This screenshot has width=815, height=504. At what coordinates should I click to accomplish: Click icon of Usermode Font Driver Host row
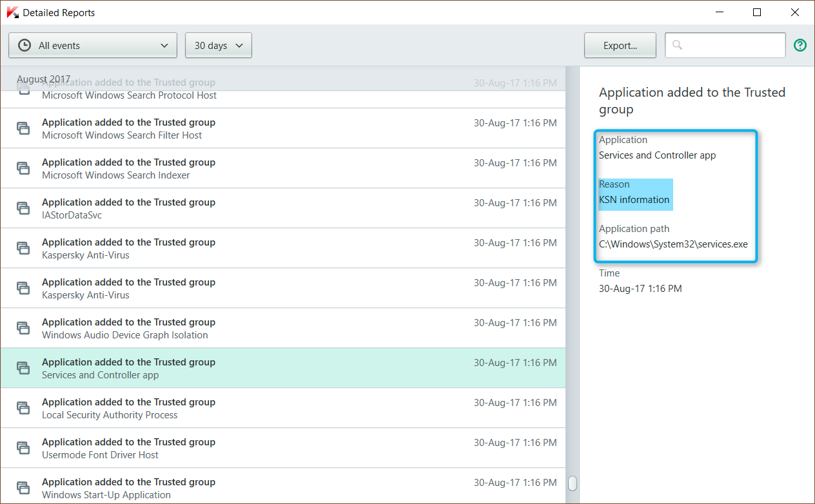tap(23, 447)
